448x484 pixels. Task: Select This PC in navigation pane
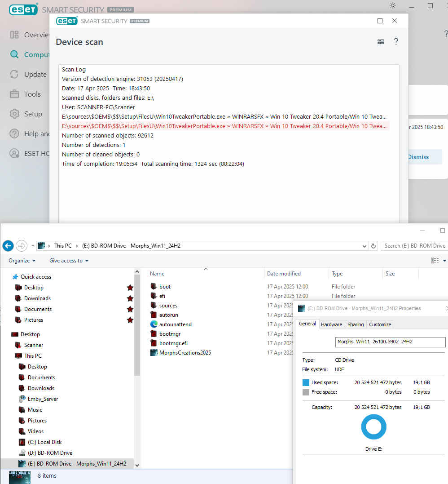33,356
